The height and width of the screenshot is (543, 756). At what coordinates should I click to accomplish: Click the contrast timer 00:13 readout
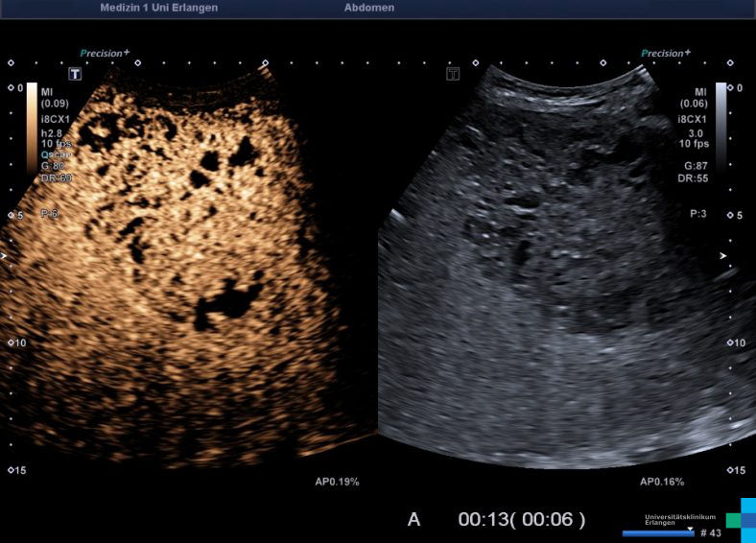[x=482, y=520]
